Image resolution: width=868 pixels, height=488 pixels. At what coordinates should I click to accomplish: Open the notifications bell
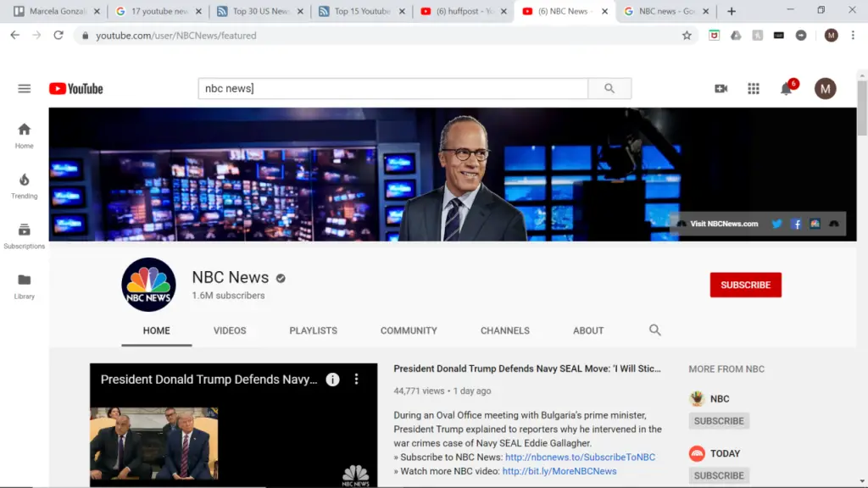click(786, 88)
